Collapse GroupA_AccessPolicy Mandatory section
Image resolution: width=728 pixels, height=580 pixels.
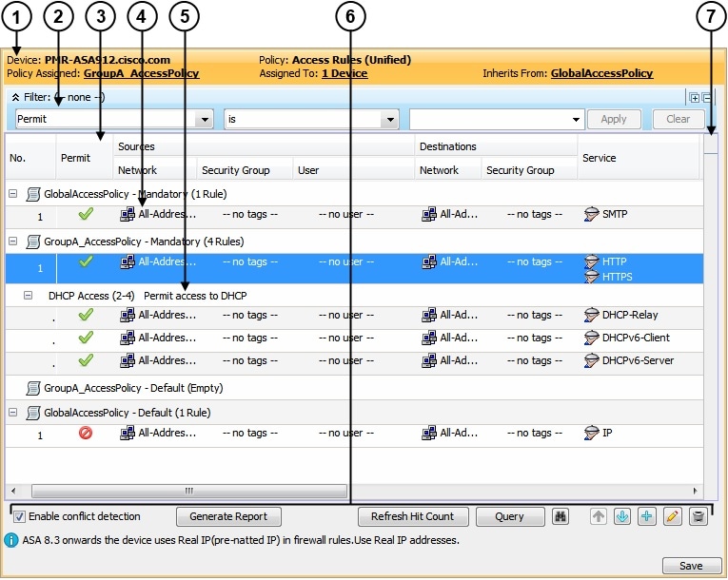tap(13, 241)
